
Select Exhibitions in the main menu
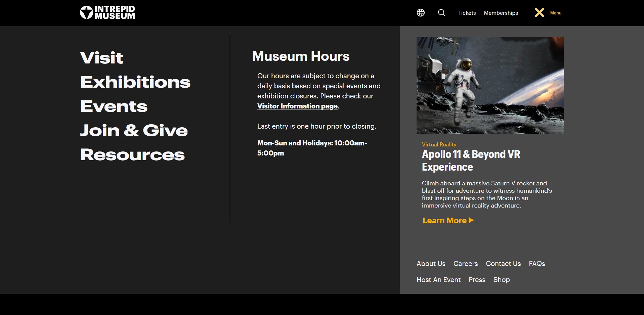135,82
